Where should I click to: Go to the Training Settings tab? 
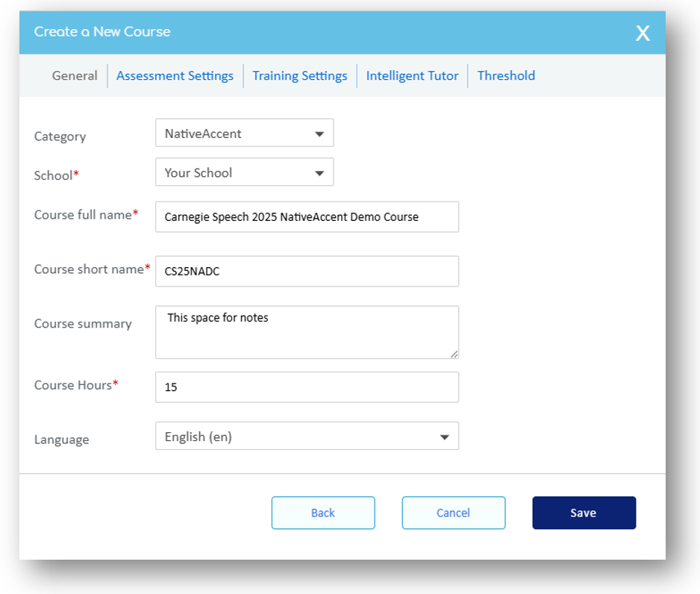(299, 75)
